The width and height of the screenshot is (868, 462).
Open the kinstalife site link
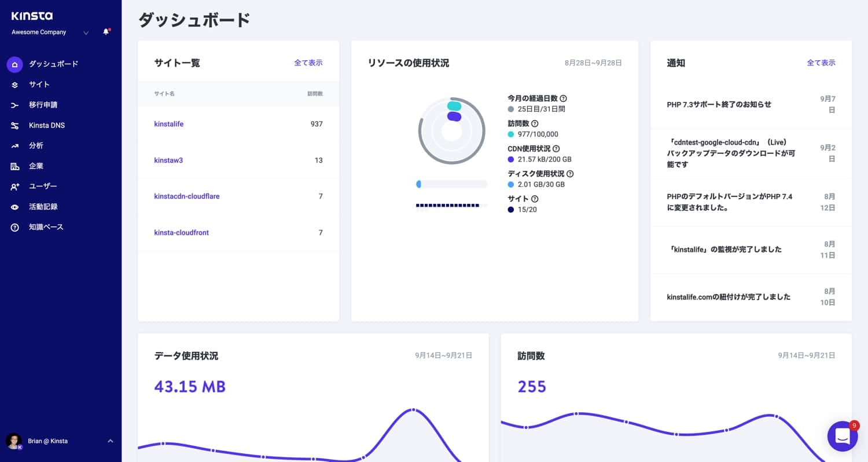click(169, 124)
